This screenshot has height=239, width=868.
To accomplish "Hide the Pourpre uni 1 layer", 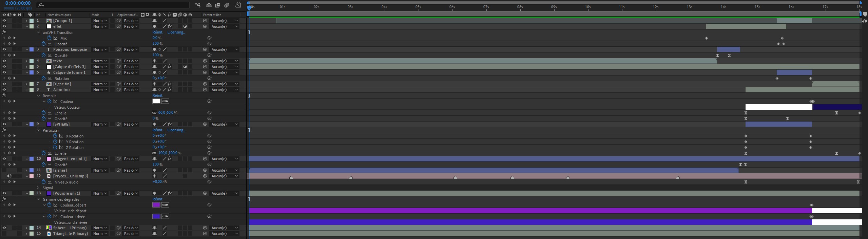I will pyautogui.click(x=4, y=193).
